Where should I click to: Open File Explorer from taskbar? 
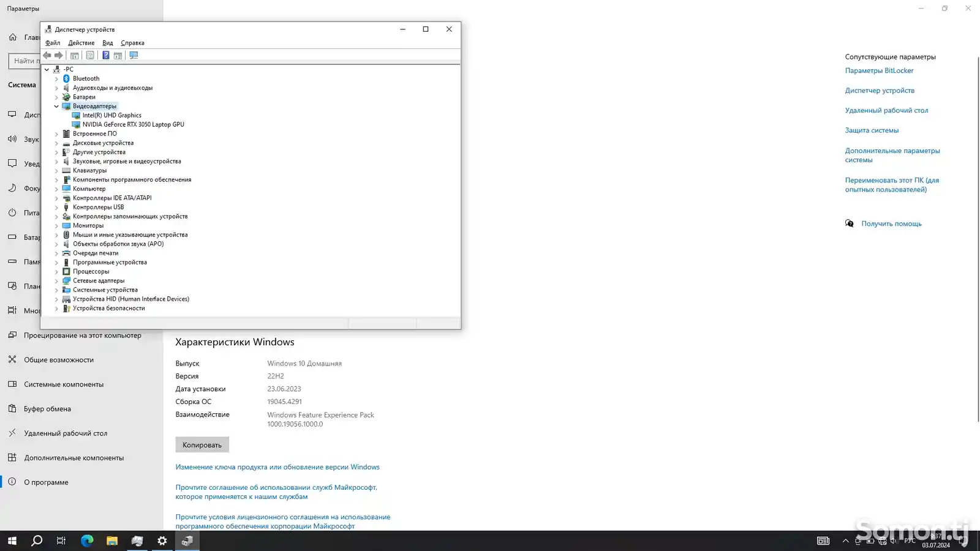click(112, 541)
